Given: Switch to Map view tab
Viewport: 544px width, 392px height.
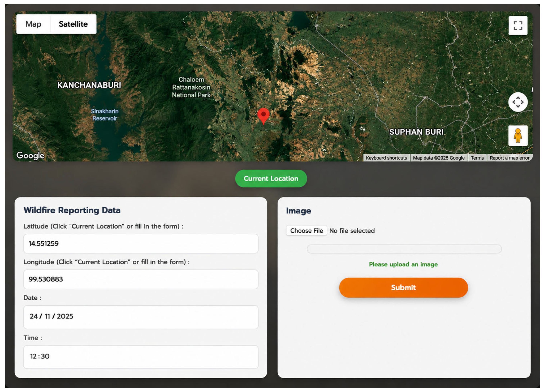Looking at the screenshot, I should [33, 24].
